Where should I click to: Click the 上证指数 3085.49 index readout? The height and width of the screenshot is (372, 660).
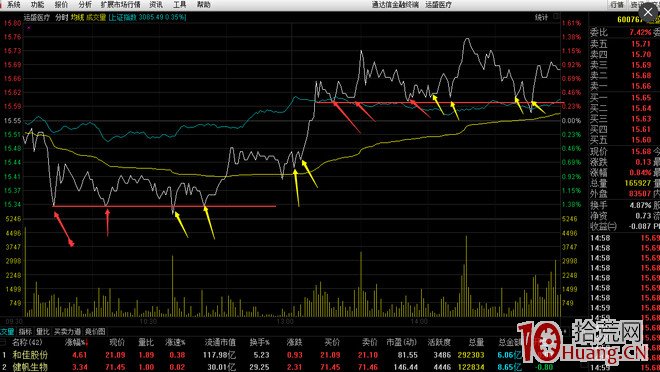coord(147,17)
